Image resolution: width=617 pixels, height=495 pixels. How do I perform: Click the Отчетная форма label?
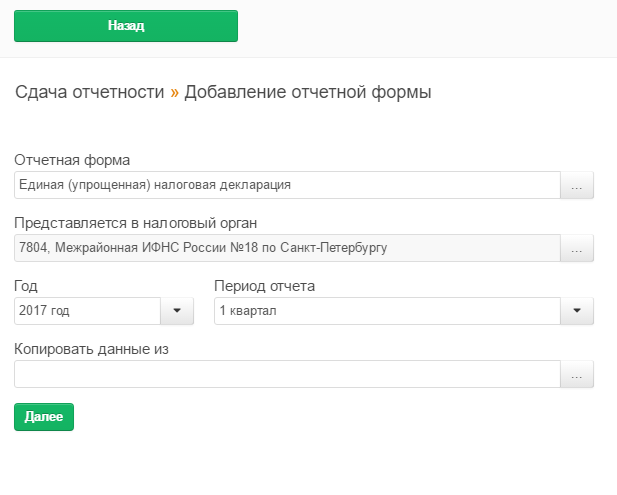coord(72,160)
